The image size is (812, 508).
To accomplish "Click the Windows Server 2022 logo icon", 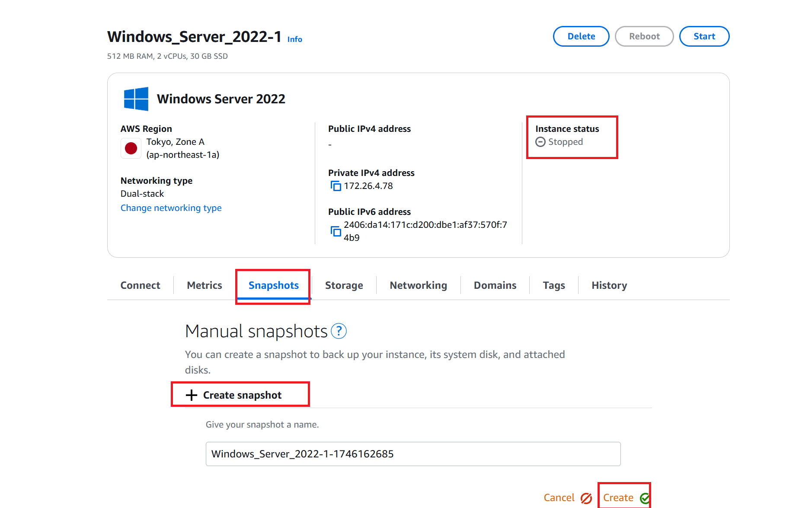I will pos(136,99).
